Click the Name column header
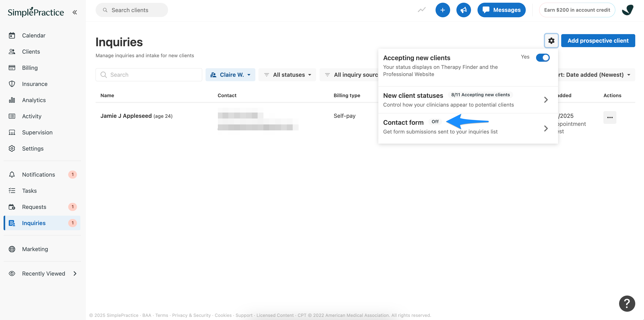Screen dimensions: 644x320 [x=107, y=96]
